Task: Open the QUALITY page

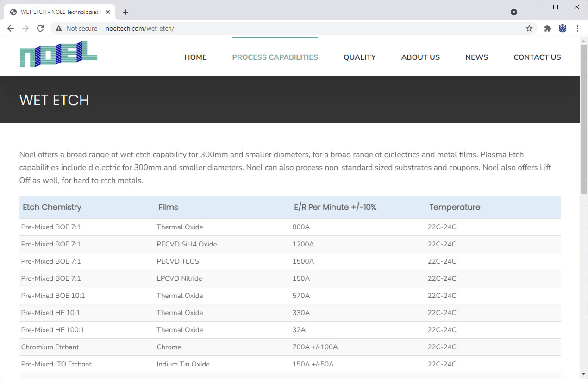Action: tap(359, 57)
